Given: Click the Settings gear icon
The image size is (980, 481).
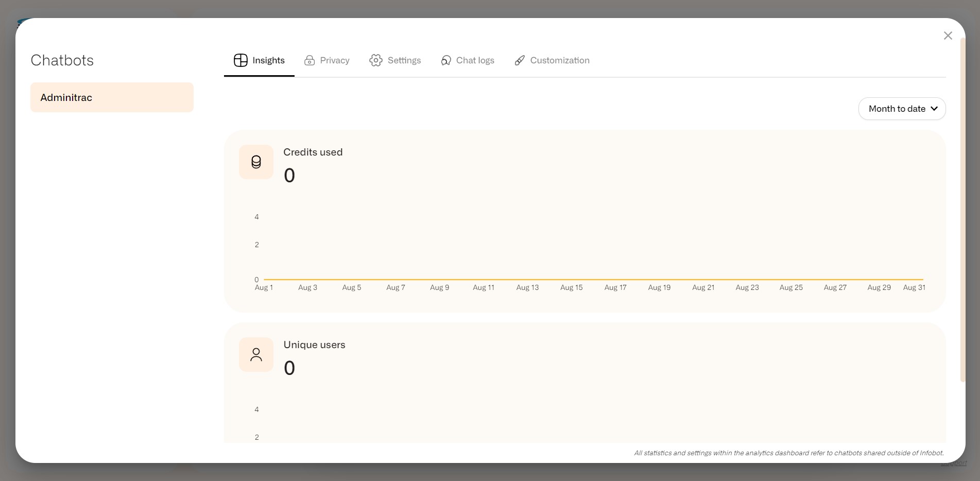Looking at the screenshot, I should point(376,60).
